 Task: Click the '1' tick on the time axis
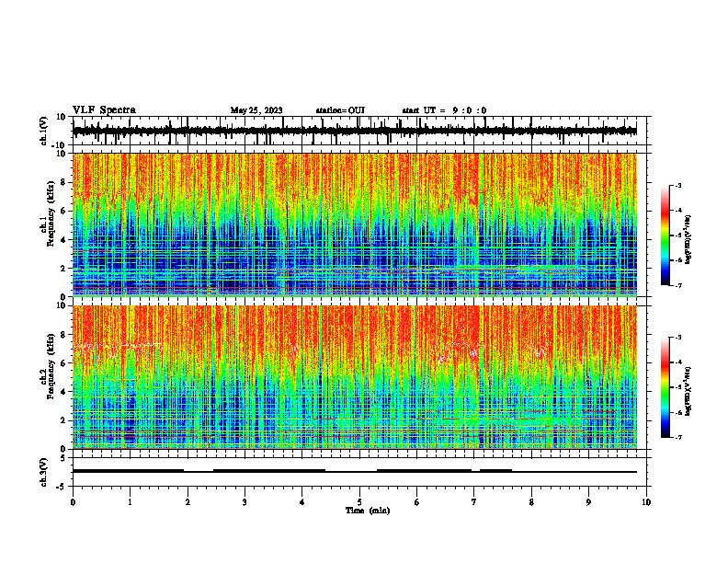pos(130,502)
